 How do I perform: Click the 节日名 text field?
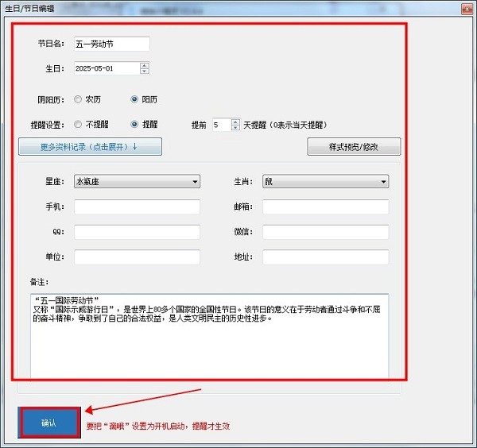click(111, 44)
